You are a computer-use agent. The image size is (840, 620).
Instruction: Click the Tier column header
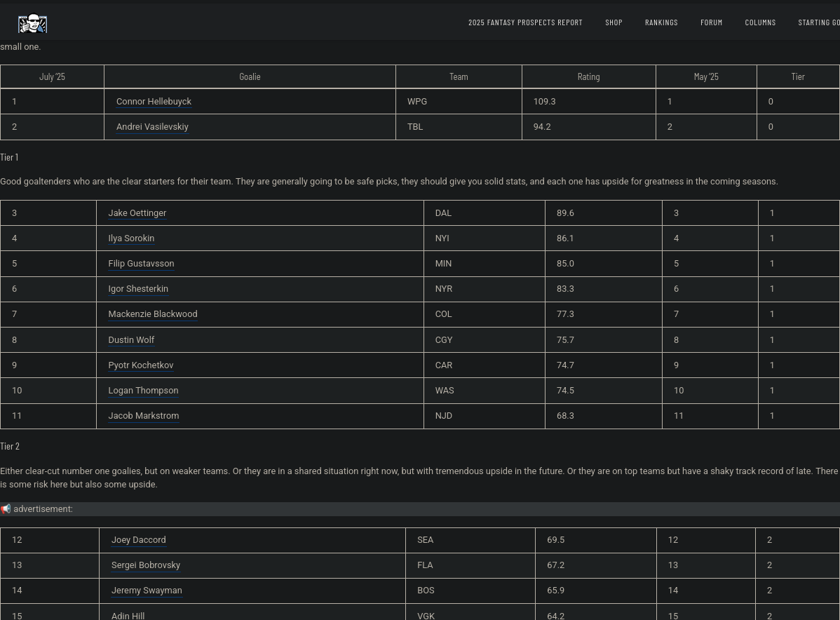[798, 76]
